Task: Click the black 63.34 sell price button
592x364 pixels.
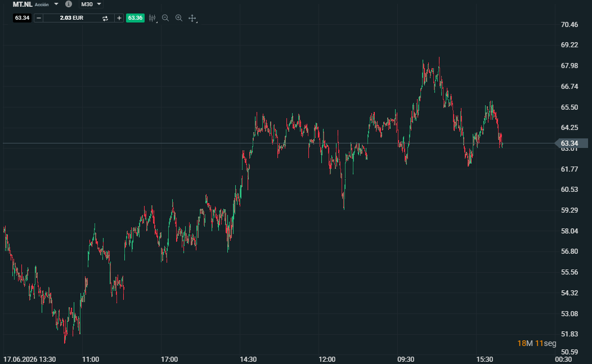Action: pyautogui.click(x=23, y=18)
